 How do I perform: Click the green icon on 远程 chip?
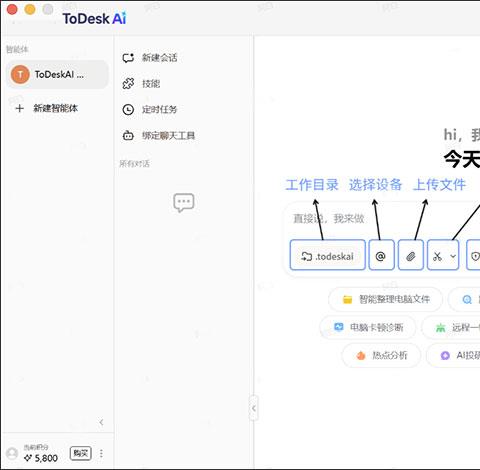(440, 328)
